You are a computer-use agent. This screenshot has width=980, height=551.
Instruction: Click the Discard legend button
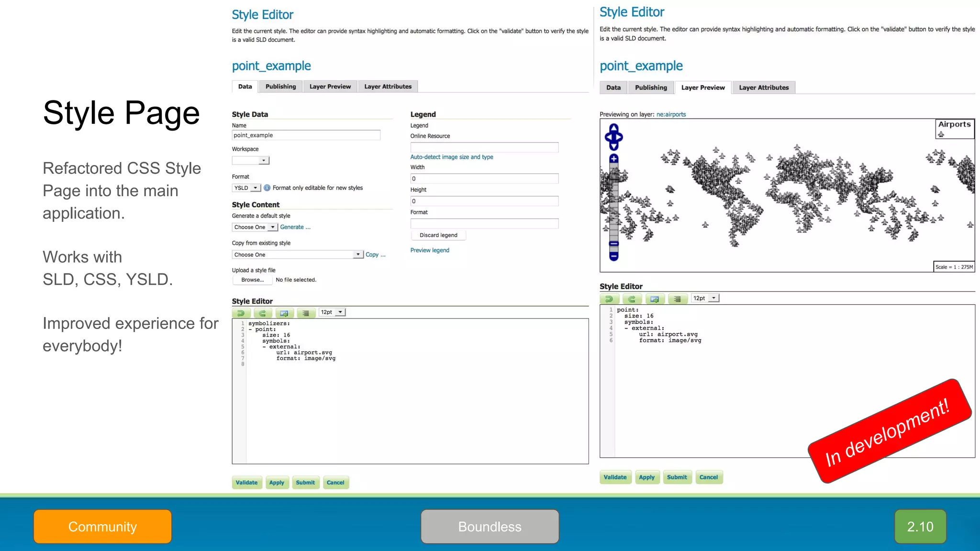pyautogui.click(x=438, y=235)
